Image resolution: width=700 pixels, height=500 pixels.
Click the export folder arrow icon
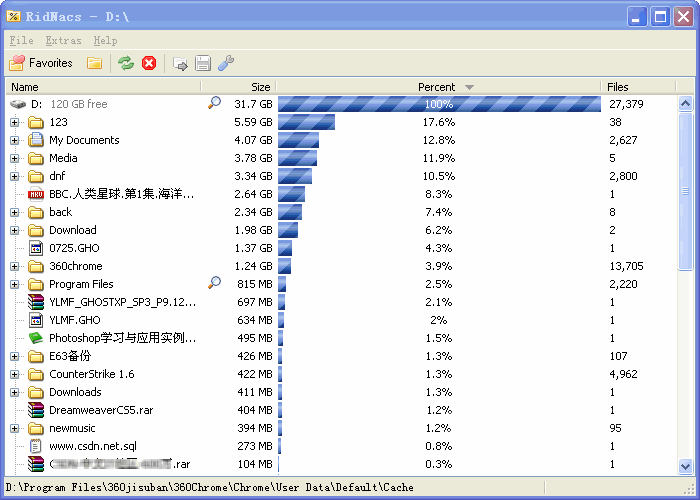pyautogui.click(x=181, y=63)
